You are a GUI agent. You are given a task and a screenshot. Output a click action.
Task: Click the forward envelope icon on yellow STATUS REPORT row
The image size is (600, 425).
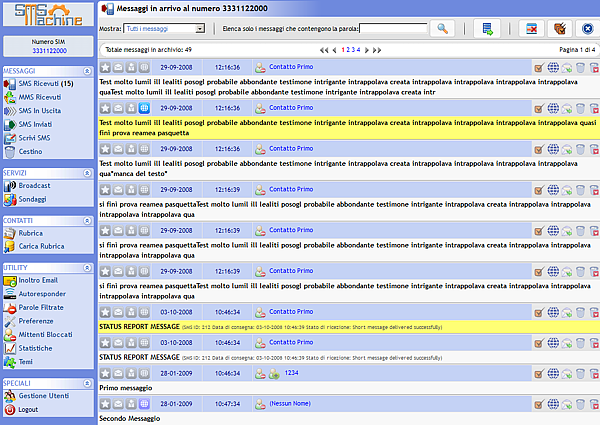[567, 313]
